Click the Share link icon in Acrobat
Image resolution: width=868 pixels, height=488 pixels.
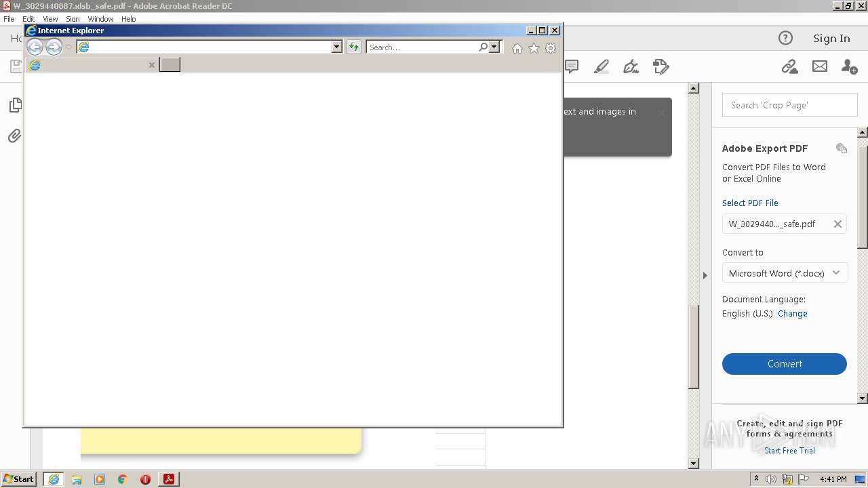tap(789, 66)
